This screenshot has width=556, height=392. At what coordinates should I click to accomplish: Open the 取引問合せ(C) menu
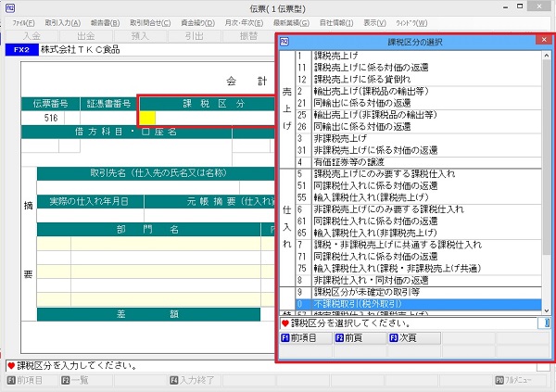(150, 23)
